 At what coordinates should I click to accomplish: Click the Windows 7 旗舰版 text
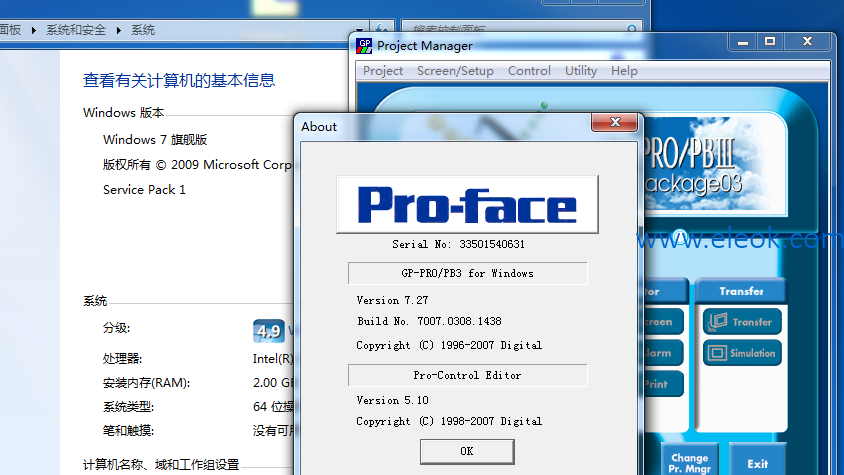pyautogui.click(x=155, y=140)
